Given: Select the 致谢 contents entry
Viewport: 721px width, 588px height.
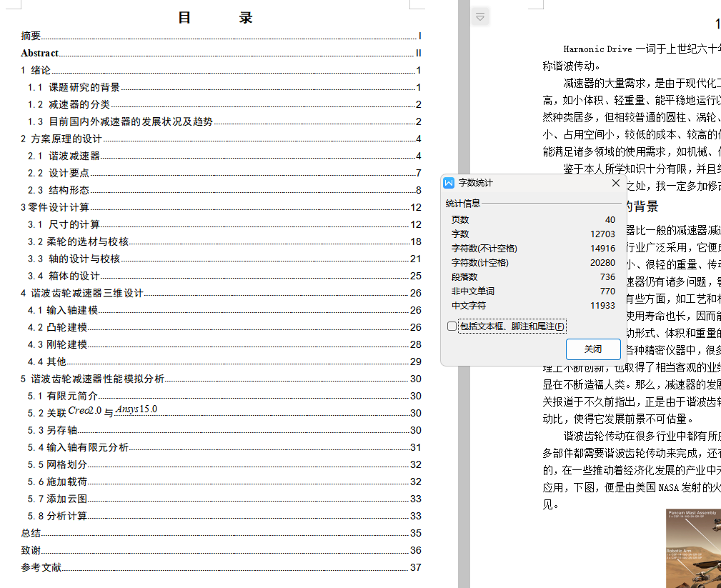Looking at the screenshot, I should coord(29,550).
